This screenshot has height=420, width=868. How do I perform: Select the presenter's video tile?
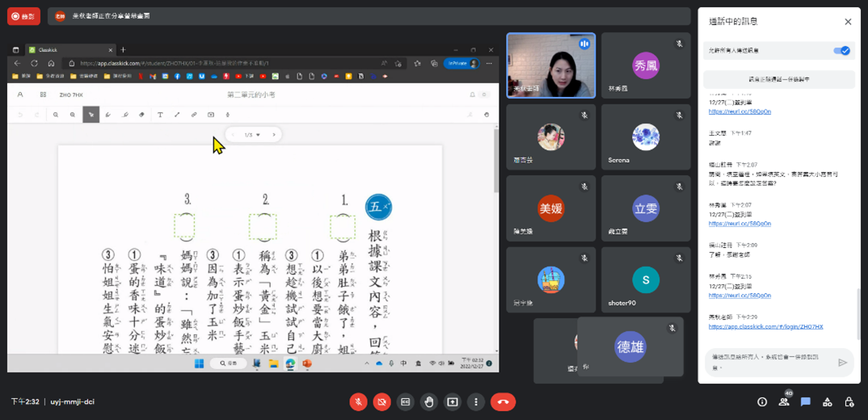(551, 65)
